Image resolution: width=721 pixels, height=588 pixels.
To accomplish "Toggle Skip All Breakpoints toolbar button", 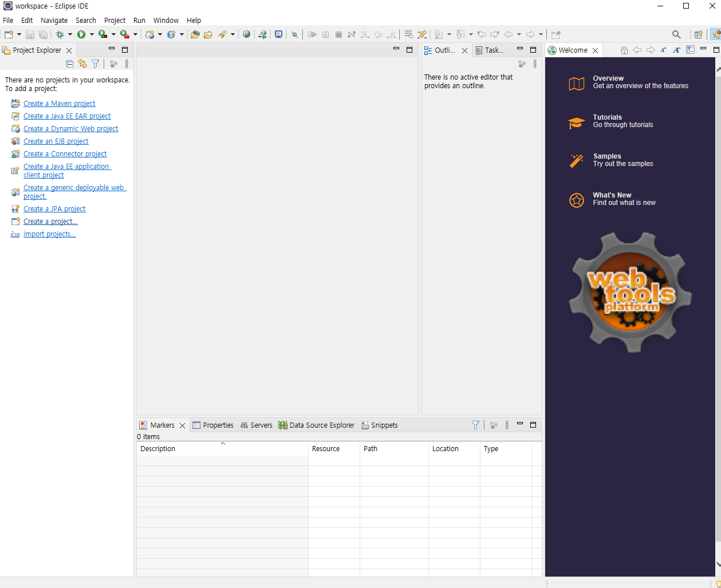I will (x=294, y=34).
